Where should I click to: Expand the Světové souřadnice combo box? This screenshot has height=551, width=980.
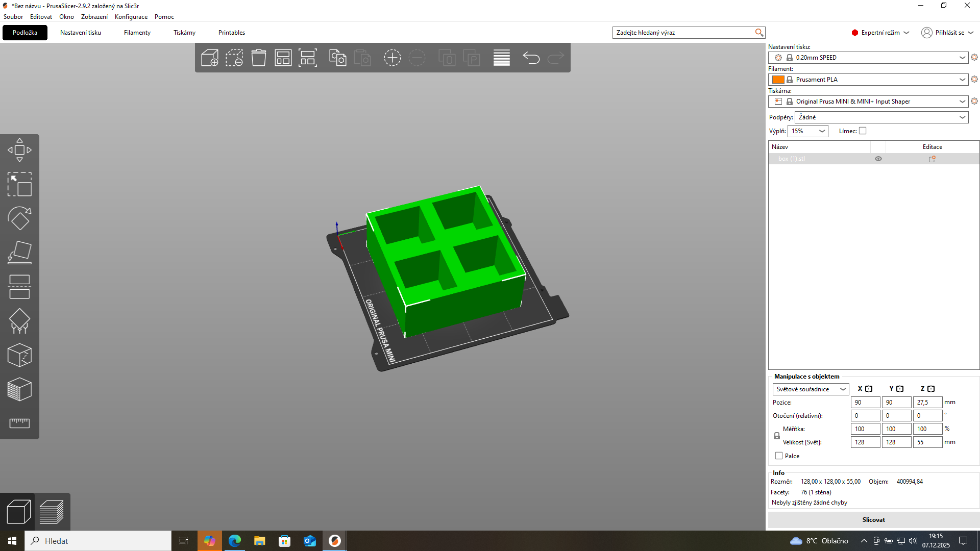click(811, 389)
